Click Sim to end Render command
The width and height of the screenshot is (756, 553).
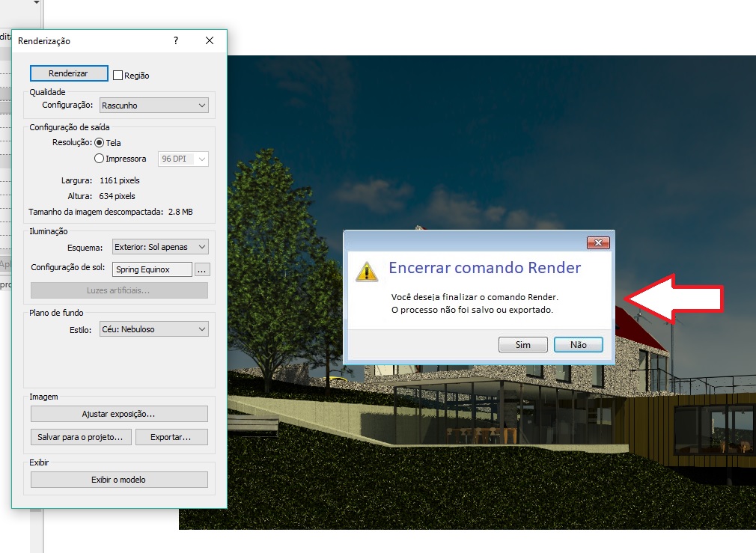click(x=523, y=345)
